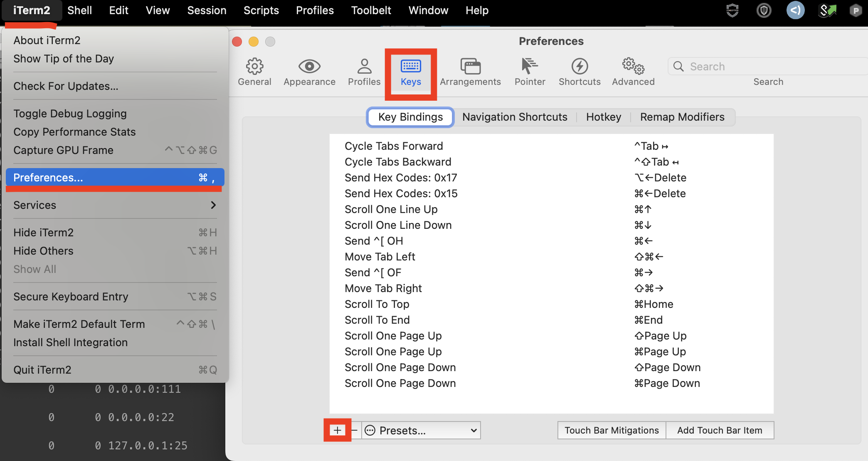
Task: Click the plus button to add key binding
Action: click(x=338, y=430)
